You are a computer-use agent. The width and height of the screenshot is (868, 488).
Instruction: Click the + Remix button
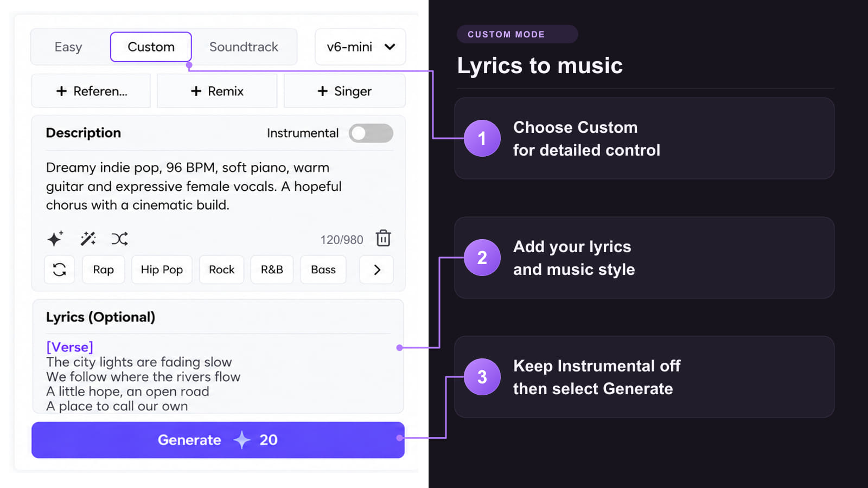click(217, 91)
